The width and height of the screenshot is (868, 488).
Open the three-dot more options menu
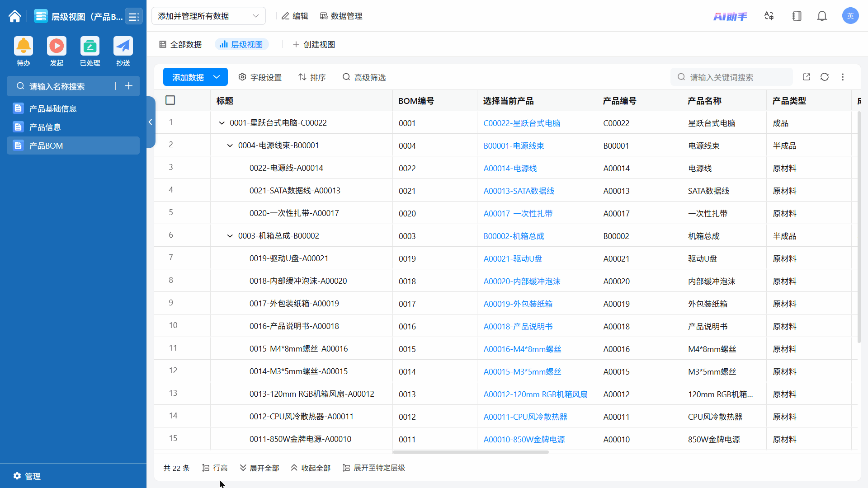pos(843,77)
